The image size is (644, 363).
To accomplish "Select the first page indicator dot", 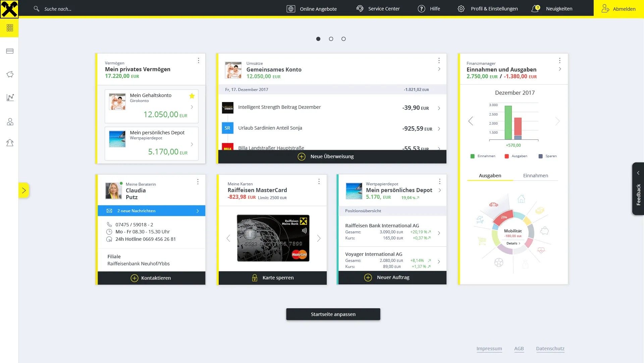I will (x=318, y=39).
